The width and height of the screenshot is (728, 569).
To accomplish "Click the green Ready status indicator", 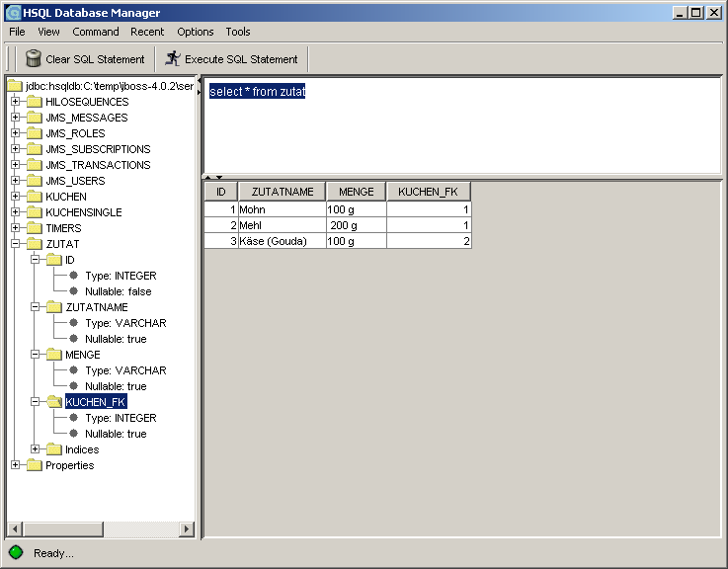I will [16, 552].
